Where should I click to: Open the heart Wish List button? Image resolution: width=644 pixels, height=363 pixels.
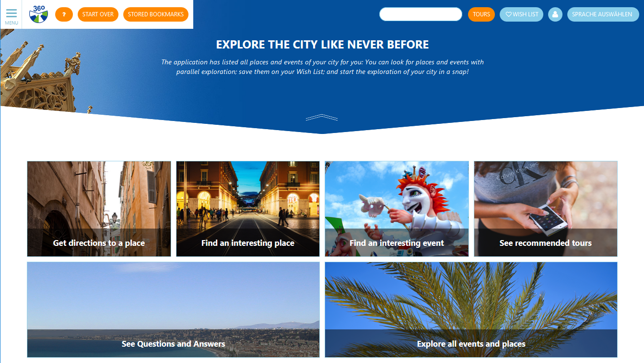coord(521,14)
